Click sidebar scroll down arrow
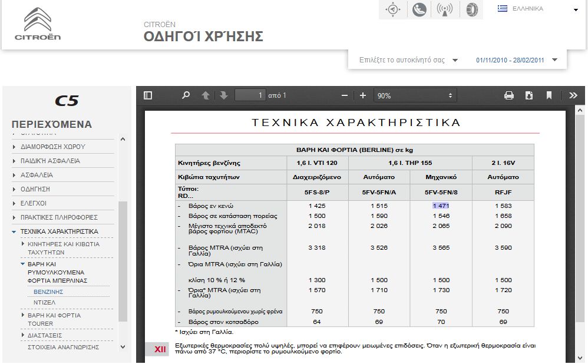588x364 pixels. click(123, 347)
